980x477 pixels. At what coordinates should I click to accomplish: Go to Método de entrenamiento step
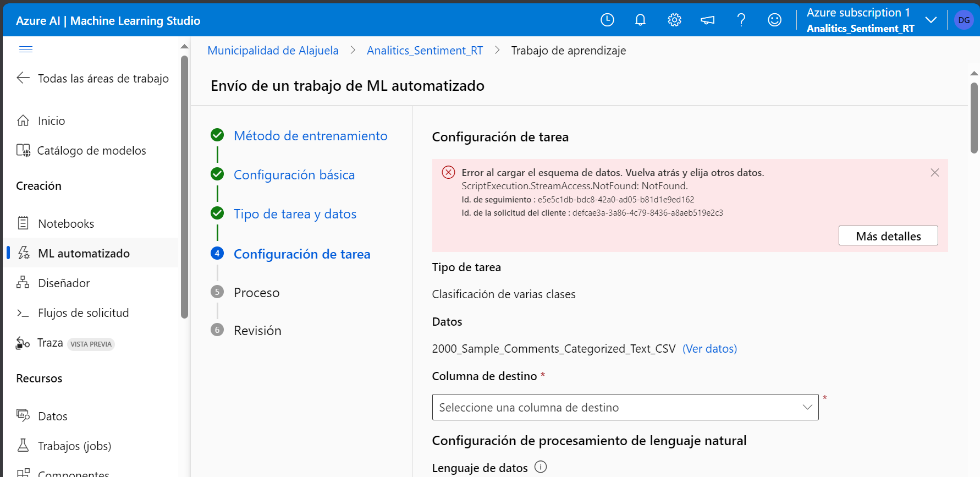click(x=310, y=135)
